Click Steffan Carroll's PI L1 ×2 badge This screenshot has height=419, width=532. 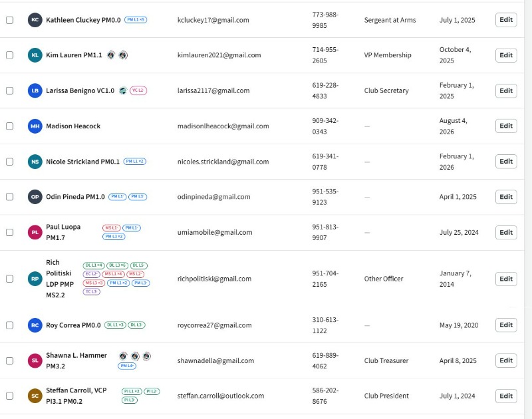tap(132, 392)
